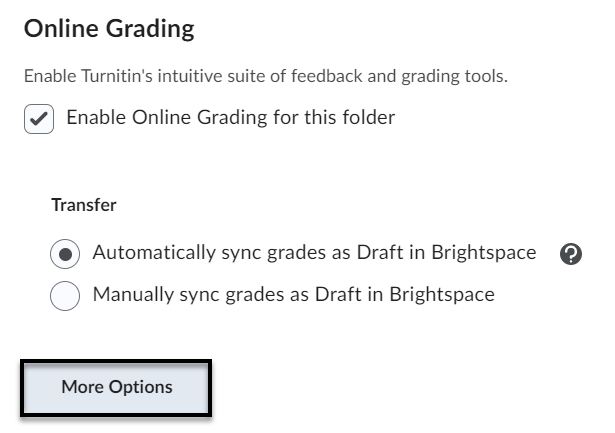Click the Turnitin feedback tools description text
The image size is (615, 433).
265,76
